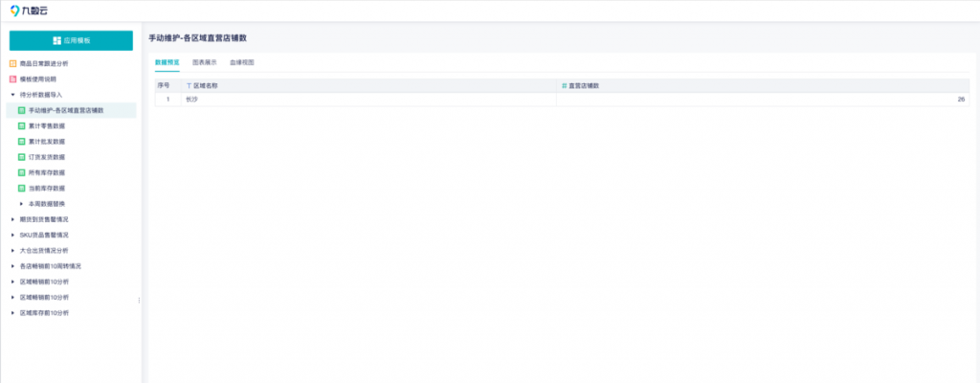Viewport: 980px width, 383px height.
Task: Expand the SKU货品售罄情况 folder
Action: point(12,235)
